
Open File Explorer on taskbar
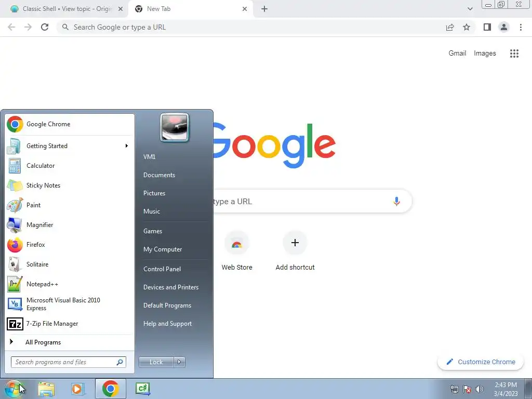point(46,389)
